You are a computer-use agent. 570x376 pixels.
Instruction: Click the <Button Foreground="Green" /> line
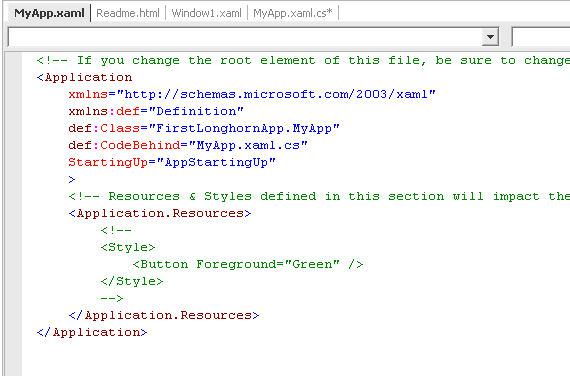coord(248,264)
